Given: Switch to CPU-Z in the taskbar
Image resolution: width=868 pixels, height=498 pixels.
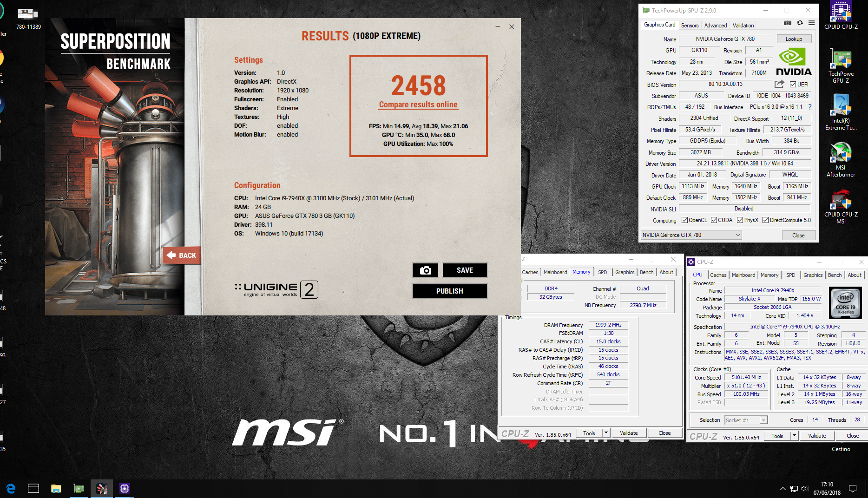Looking at the screenshot, I should click(124, 488).
